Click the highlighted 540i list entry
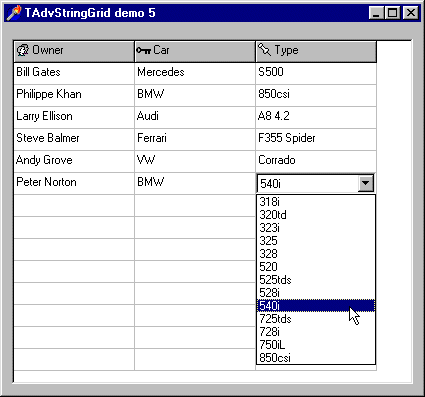 point(316,306)
